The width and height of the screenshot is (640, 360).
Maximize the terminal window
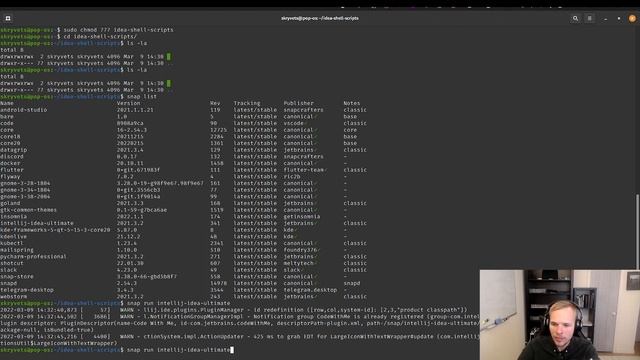(619, 19)
